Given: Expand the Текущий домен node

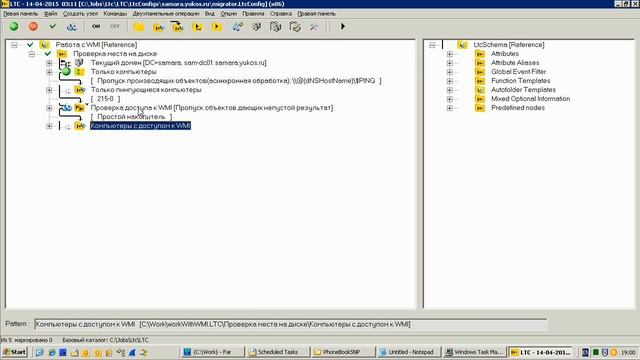Looking at the screenshot, I should pos(49,63).
